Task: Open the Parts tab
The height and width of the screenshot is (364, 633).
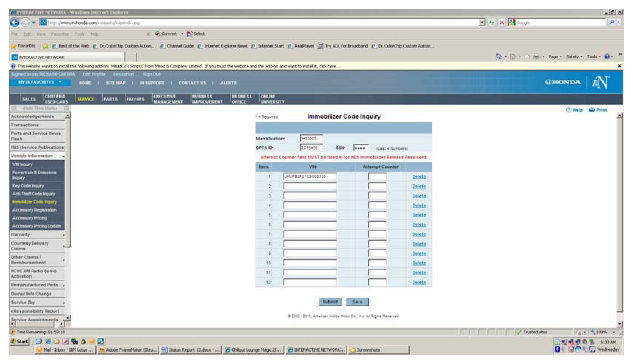Action: click(110, 99)
